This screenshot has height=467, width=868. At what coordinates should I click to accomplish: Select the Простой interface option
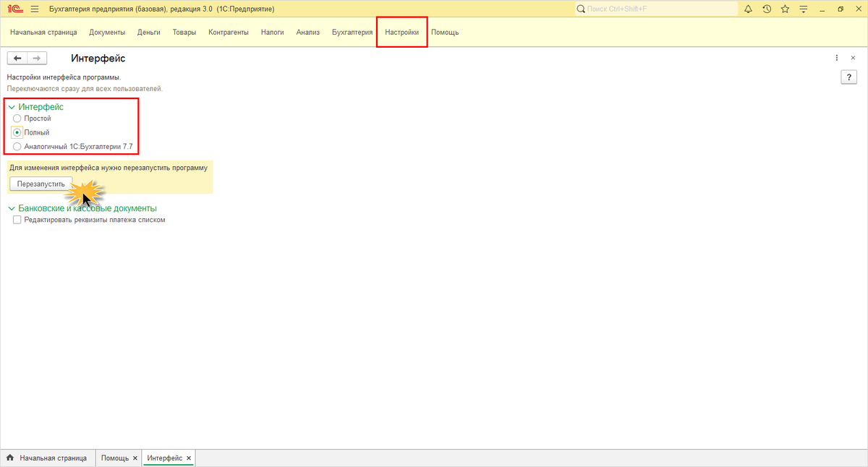(x=17, y=118)
